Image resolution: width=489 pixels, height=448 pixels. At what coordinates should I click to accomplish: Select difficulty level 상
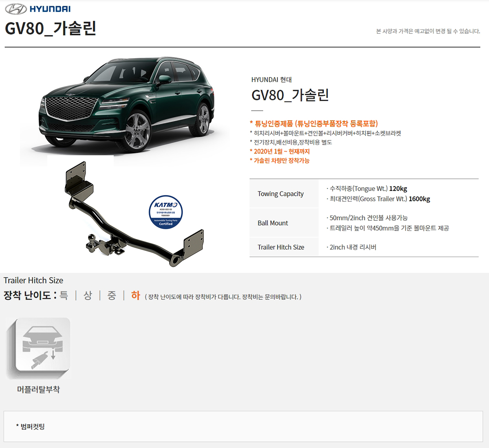click(88, 295)
